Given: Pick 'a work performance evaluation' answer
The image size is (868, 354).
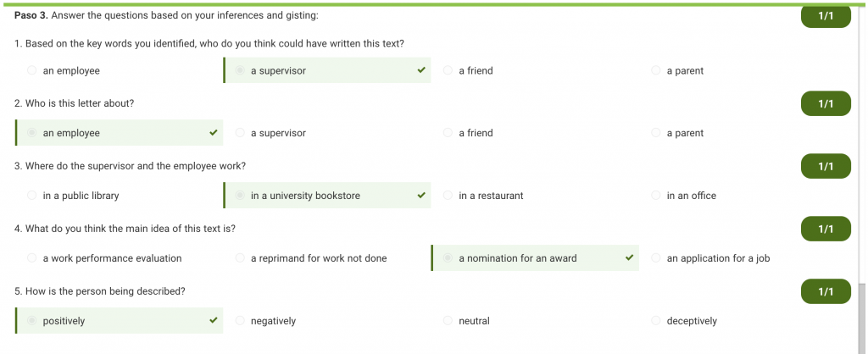Looking at the screenshot, I should (x=32, y=258).
